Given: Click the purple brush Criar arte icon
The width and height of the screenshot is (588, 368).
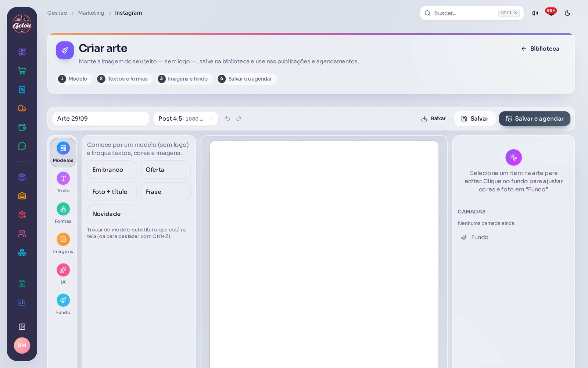Looking at the screenshot, I should tap(65, 50).
